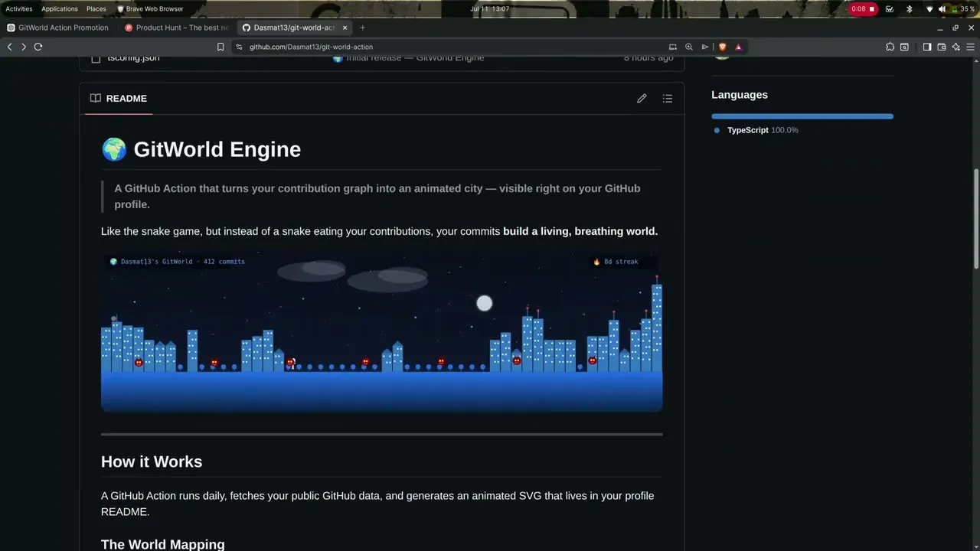
Task: Reload the current GitHub page
Action: coord(38,47)
